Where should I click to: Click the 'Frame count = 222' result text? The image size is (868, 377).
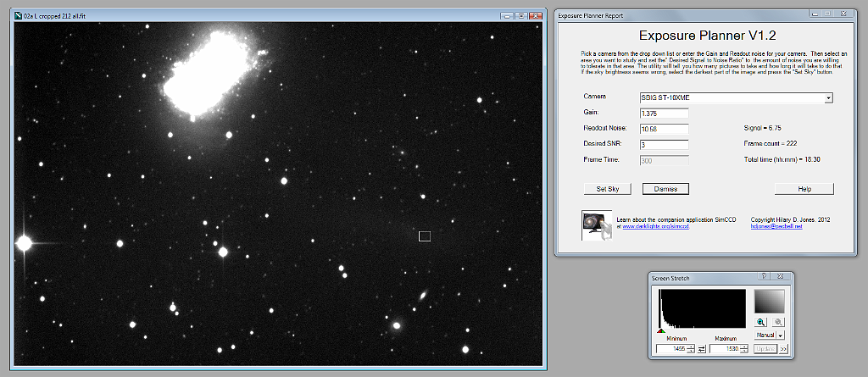(770, 143)
